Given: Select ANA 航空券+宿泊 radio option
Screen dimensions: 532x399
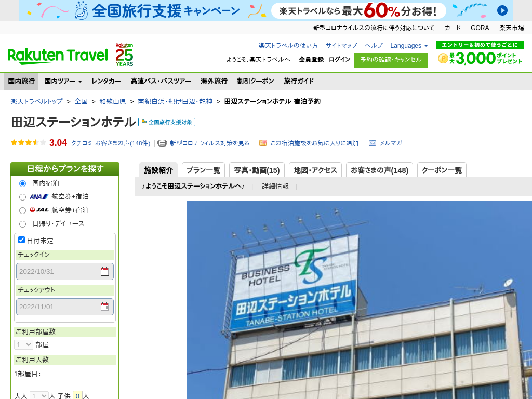Looking at the screenshot, I should click(x=22, y=197).
